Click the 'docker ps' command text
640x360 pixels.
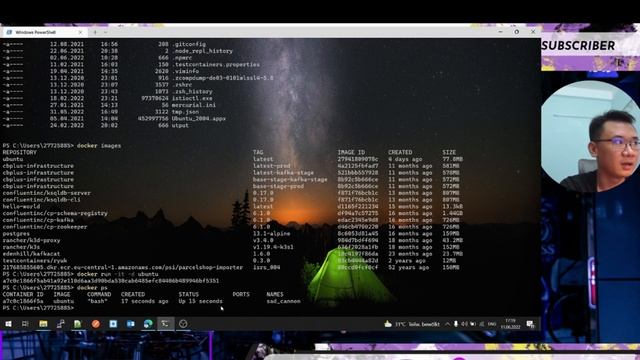pyautogui.click(x=92, y=288)
